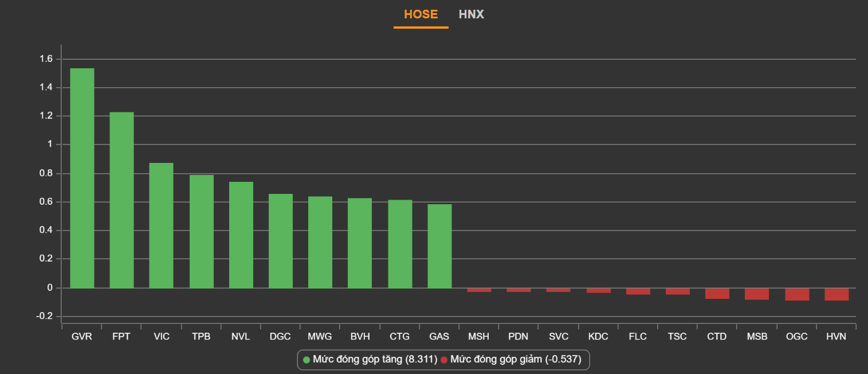Click the CTD axis label
This screenshot has width=868, height=374.
pos(717,337)
